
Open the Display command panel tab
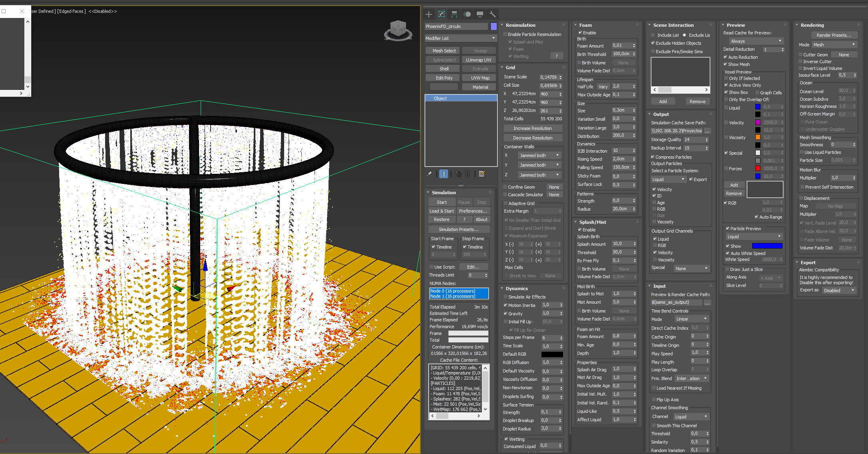point(480,14)
